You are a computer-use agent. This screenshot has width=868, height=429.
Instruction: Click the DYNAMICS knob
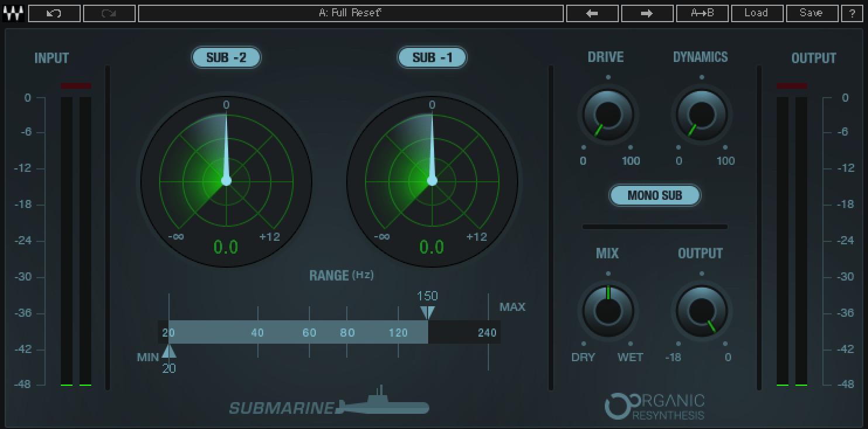[702, 115]
